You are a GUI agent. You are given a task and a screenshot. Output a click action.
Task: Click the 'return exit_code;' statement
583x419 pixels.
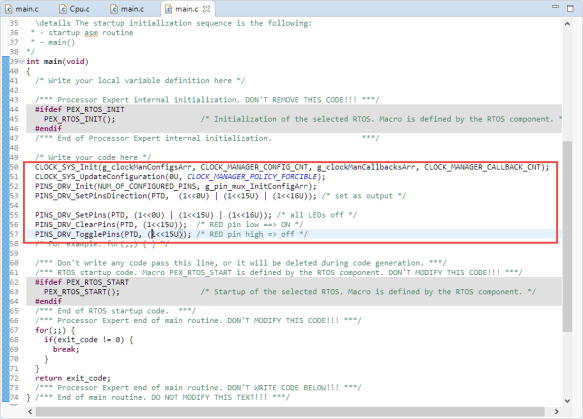tap(73, 378)
